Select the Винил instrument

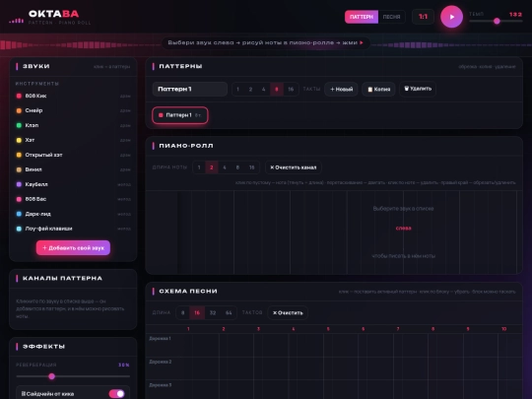73,169
